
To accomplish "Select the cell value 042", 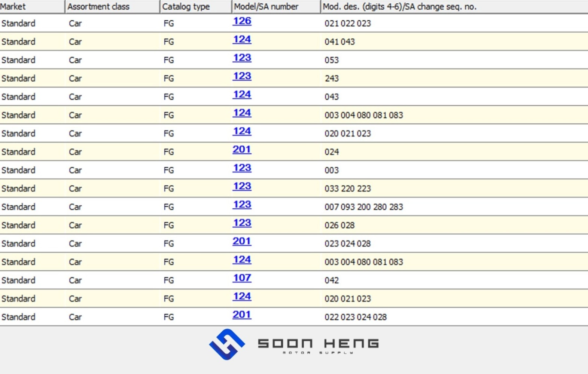I will [332, 280].
